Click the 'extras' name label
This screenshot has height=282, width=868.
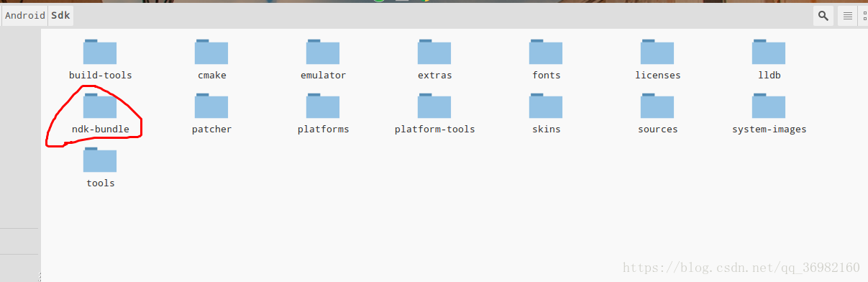[435, 76]
